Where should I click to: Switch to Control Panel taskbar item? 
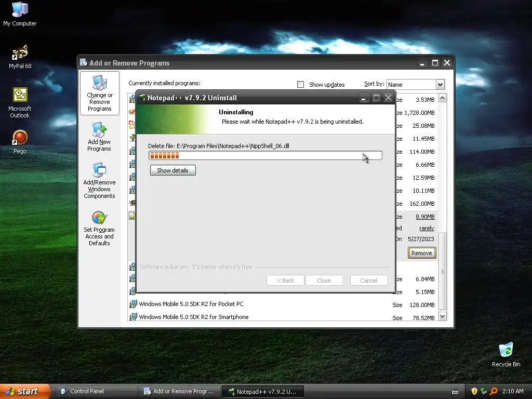pos(96,391)
